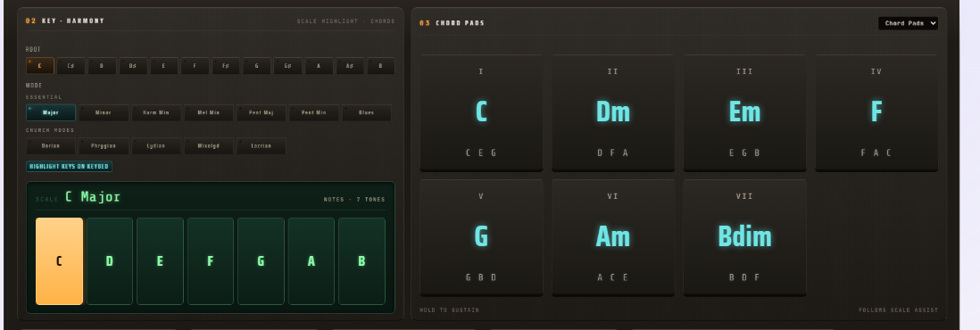Pick the Pent Maj scale mode
The height and width of the screenshot is (330, 980).
pyautogui.click(x=262, y=112)
